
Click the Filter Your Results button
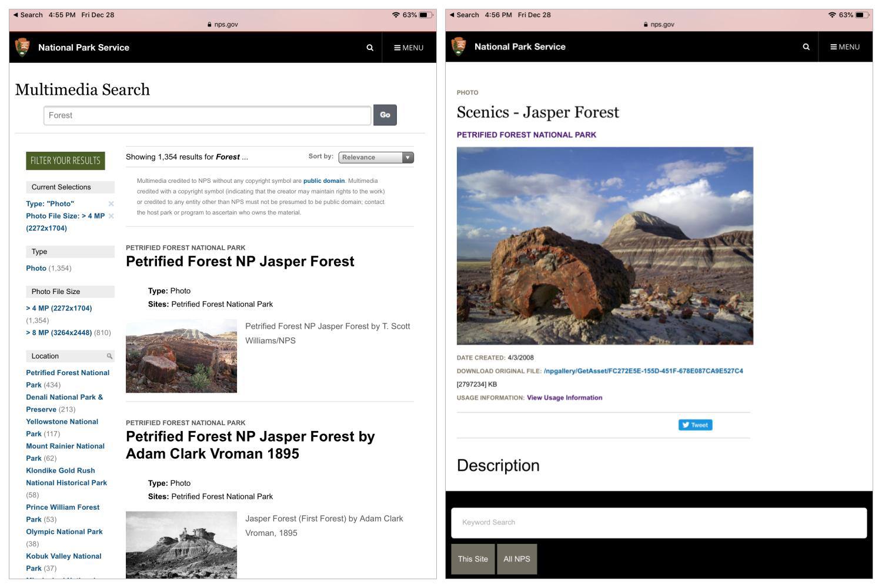[65, 161]
